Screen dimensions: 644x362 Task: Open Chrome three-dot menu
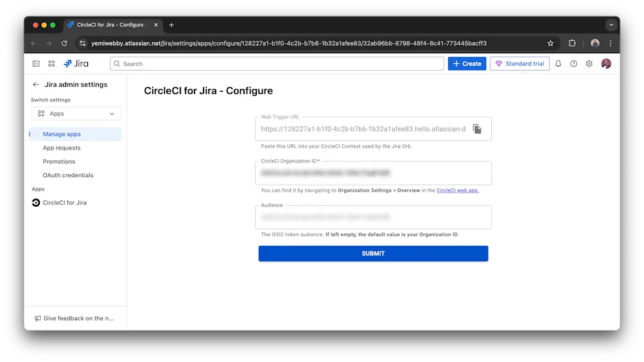pyautogui.click(x=611, y=43)
